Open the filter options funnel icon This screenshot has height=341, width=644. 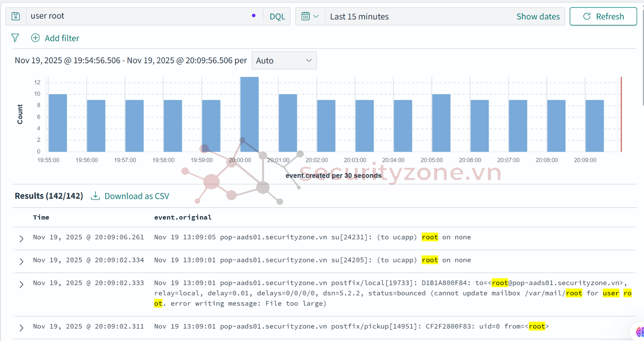coord(15,38)
